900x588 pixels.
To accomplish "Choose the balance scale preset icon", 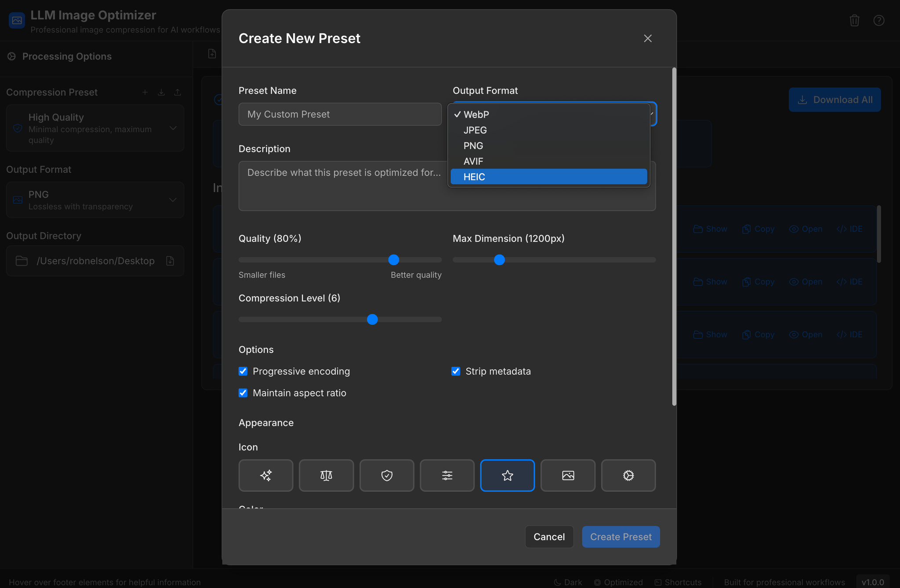I will 326,475.
